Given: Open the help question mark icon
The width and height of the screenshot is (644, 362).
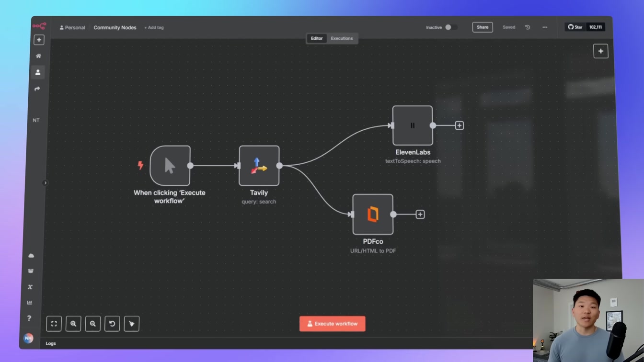Looking at the screenshot, I should 29,318.
